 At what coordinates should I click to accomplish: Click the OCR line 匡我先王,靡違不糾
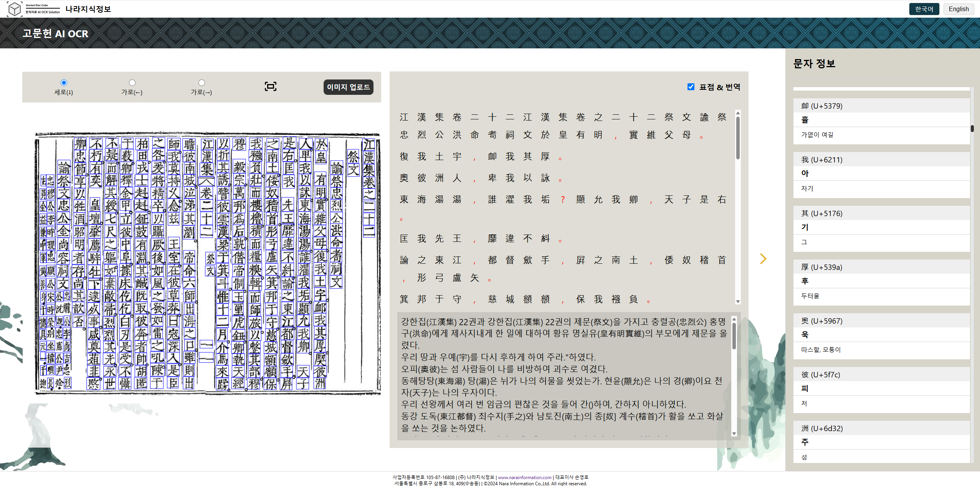(x=481, y=239)
